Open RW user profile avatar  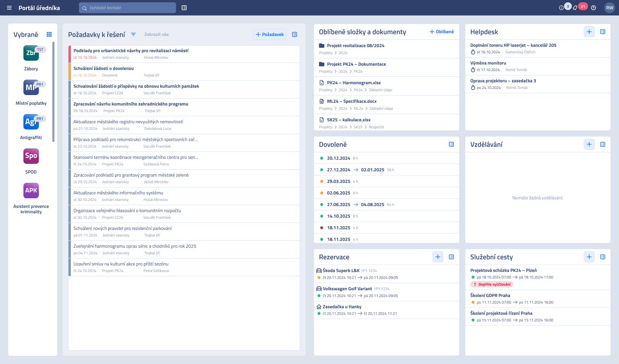(x=610, y=8)
